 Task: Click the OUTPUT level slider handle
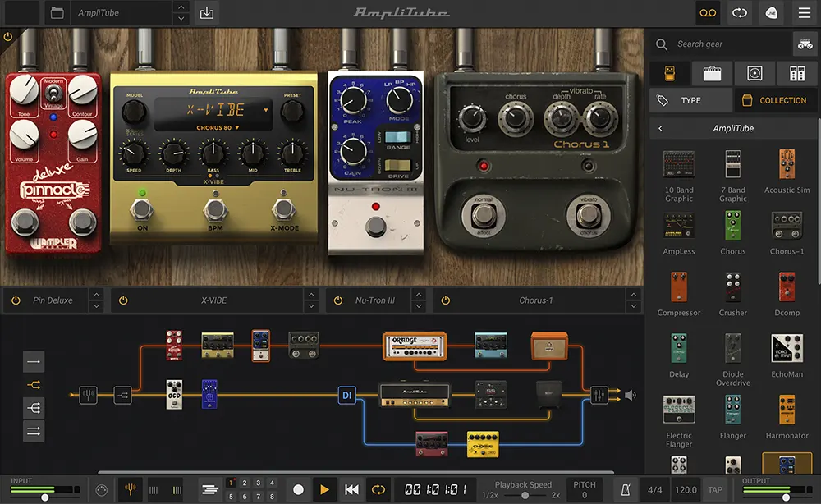coord(786,497)
